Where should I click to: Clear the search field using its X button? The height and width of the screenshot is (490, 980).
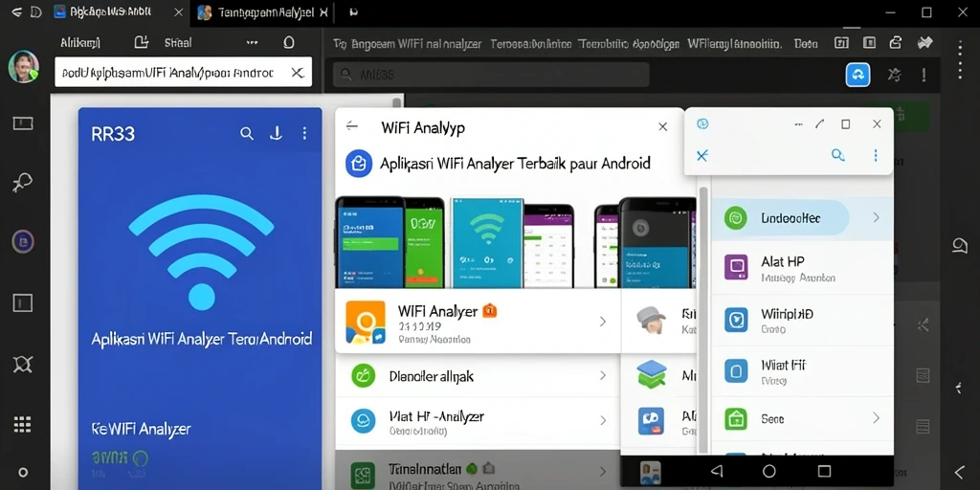coord(298,73)
